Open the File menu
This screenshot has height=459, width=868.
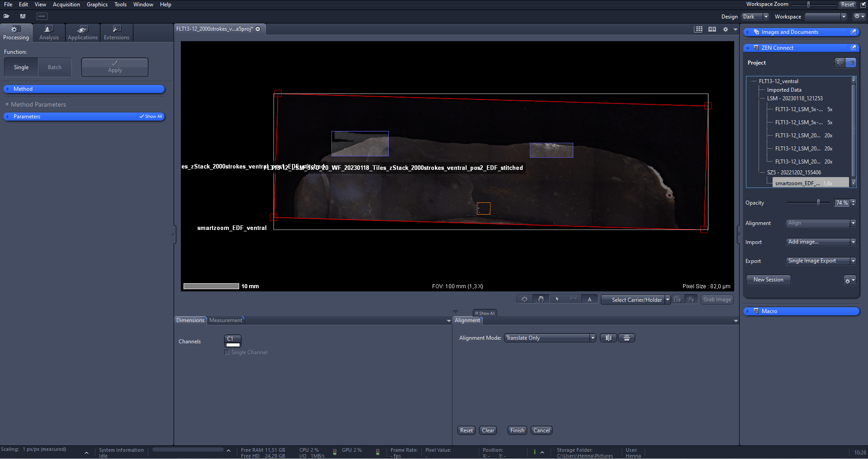pos(8,5)
